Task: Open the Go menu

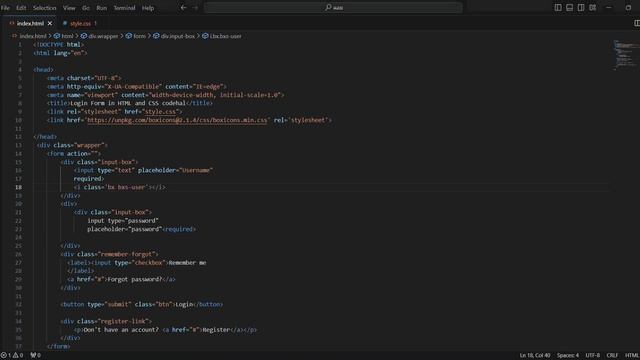Action: tap(86, 8)
